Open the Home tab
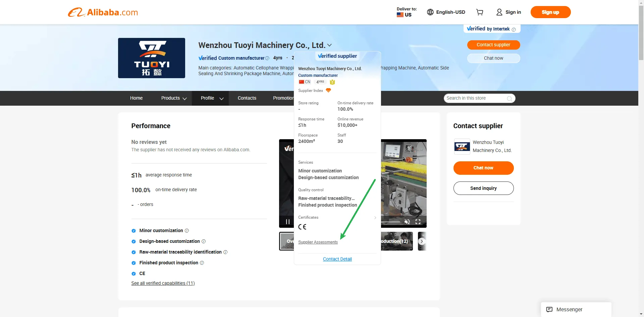644x317 pixels. point(137,98)
